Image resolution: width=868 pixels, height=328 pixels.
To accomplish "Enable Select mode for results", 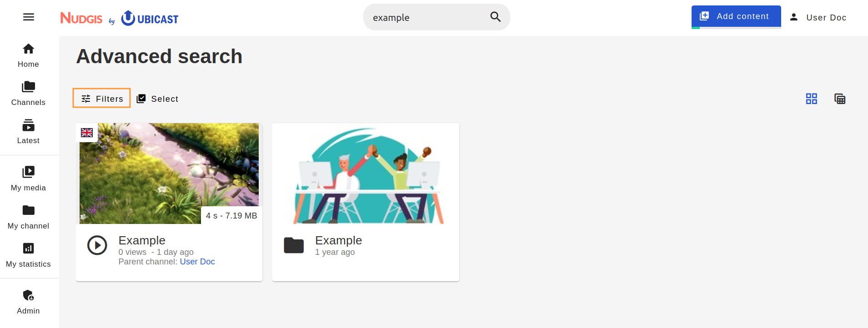I will 157,99.
